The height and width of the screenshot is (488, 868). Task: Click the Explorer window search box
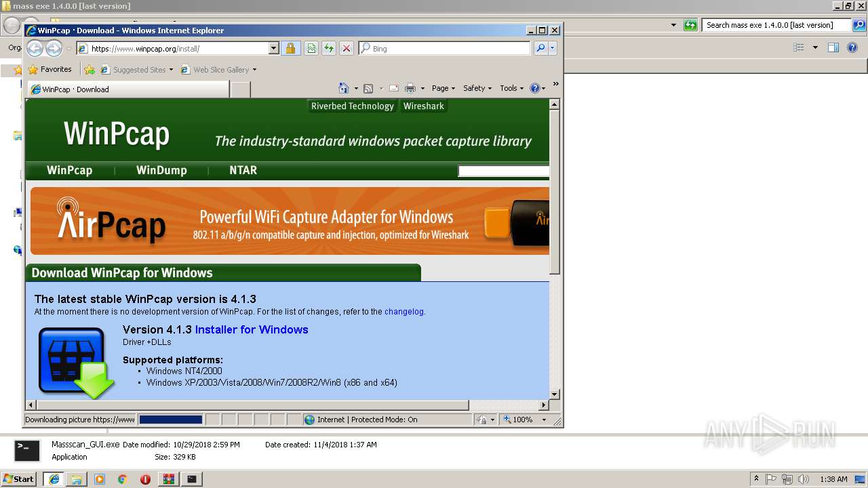(x=776, y=25)
